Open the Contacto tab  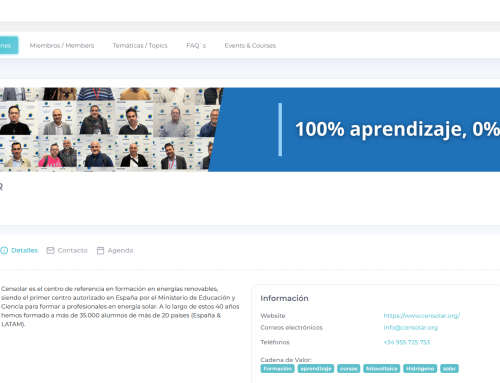tap(67, 250)
